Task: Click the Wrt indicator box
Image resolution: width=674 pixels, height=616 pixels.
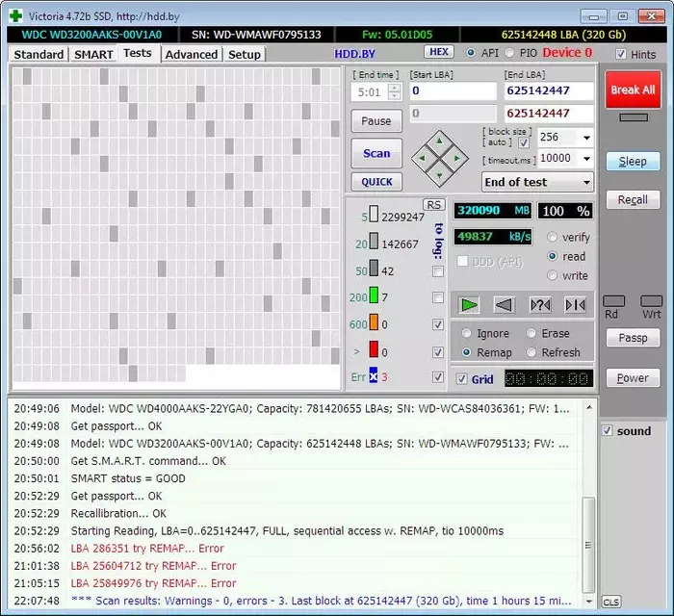Action: [651, 301]
